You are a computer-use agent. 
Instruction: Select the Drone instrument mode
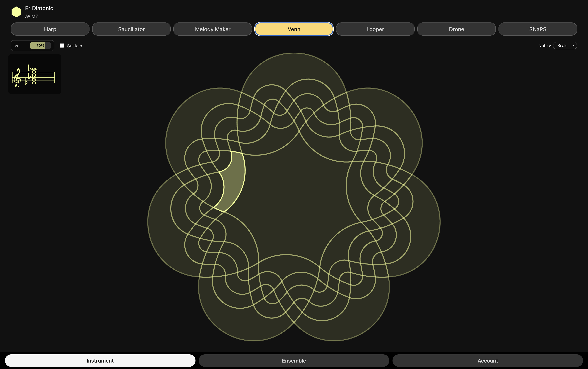(456, 29)
